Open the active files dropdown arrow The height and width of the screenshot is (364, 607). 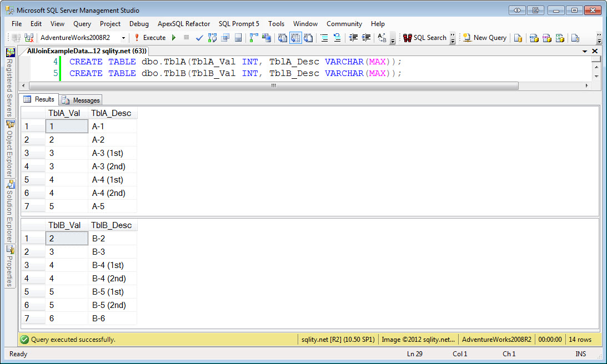point(585,51)
